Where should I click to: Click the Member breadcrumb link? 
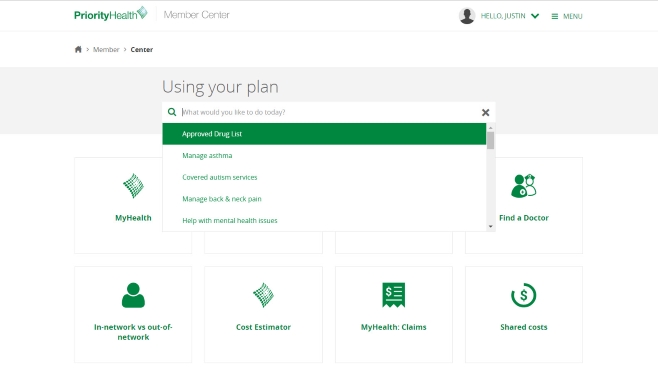point(106,50)
